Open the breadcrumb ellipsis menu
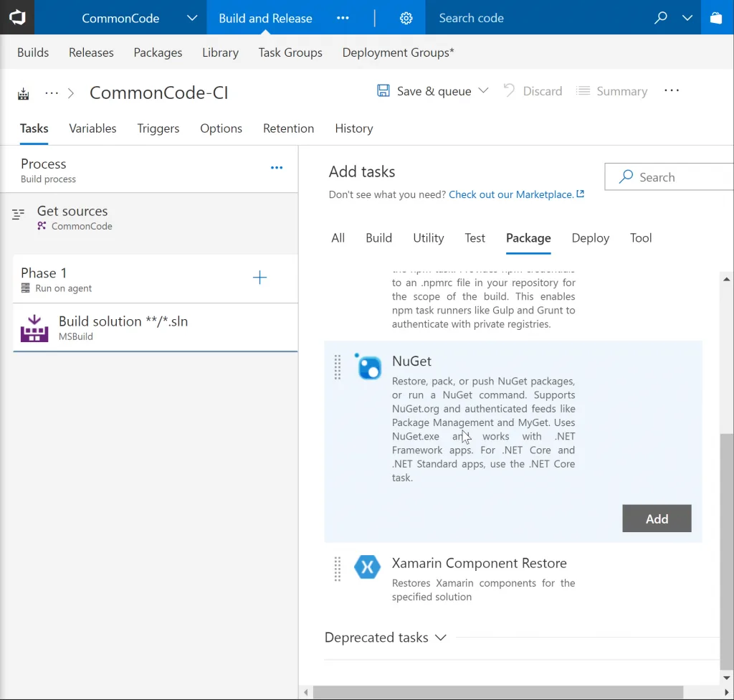 tap(52, 92)
